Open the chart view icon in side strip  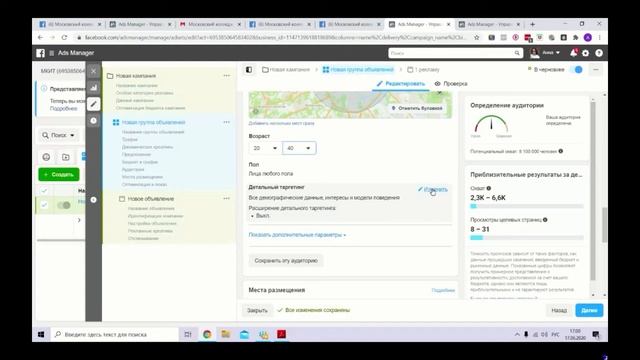93,87
